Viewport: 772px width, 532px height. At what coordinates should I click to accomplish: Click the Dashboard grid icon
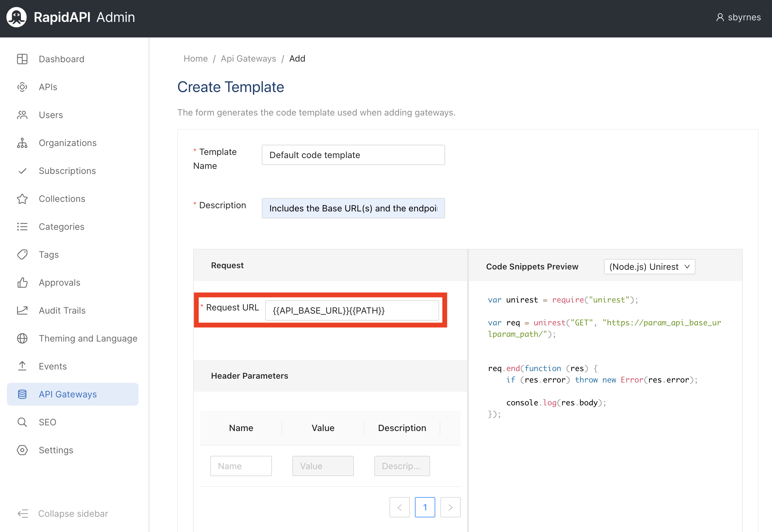22,59
